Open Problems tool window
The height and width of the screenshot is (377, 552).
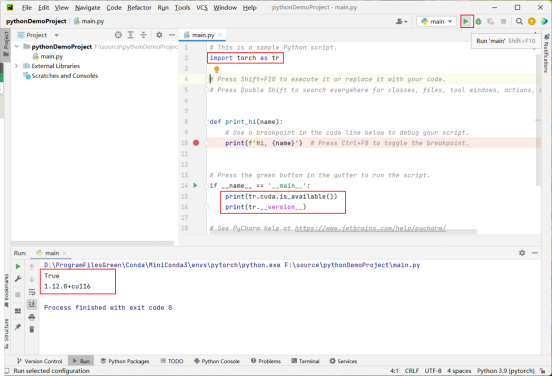click(x=266, y=361)
